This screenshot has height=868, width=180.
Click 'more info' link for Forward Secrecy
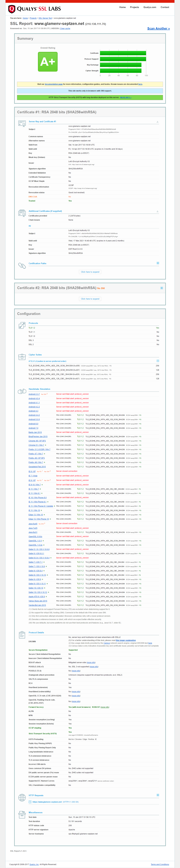click(105, 707)
